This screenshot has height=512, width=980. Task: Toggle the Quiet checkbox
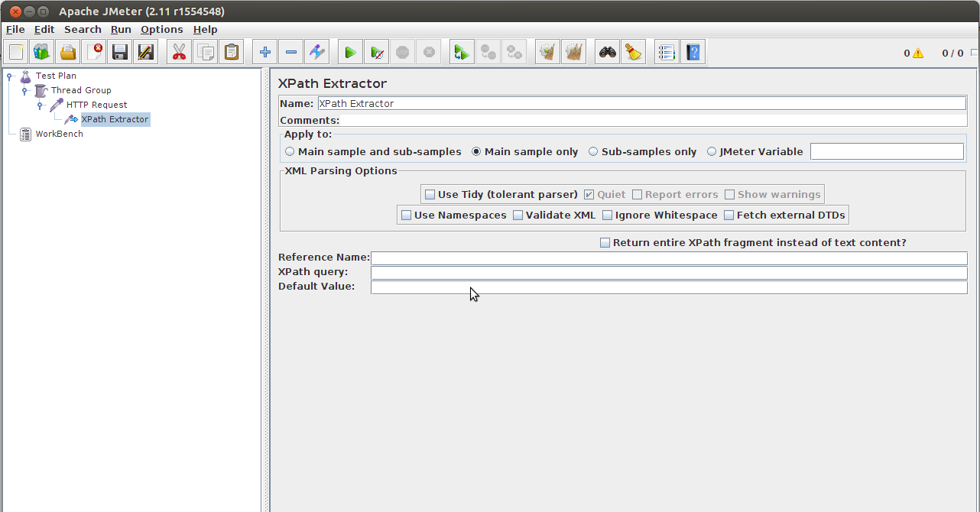(x=589, y=194)
